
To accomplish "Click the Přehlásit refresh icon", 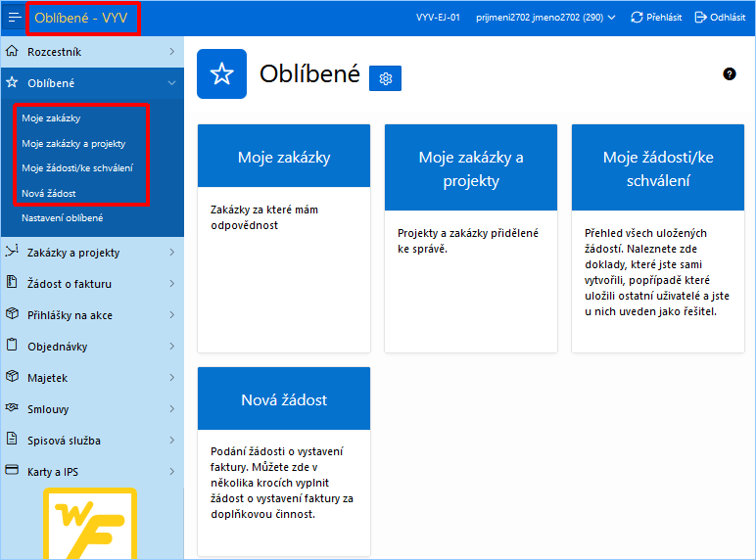I will (x=637, y=18).
